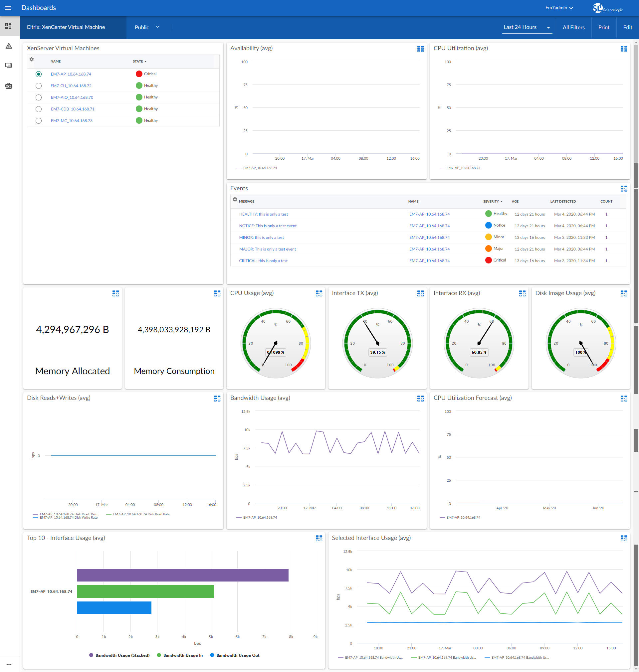The width and height of the screenshot is (639, 672).
Task: Sort Events table by MESSAGE column
Action: tap(247, 202)
